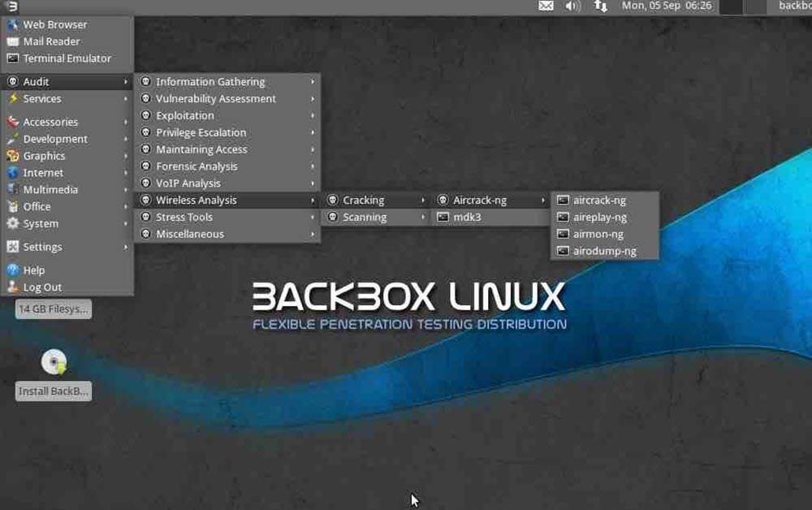Open the network connections arrows icon
This screenshot has height=510, width=812.
[x=601, y=6]
